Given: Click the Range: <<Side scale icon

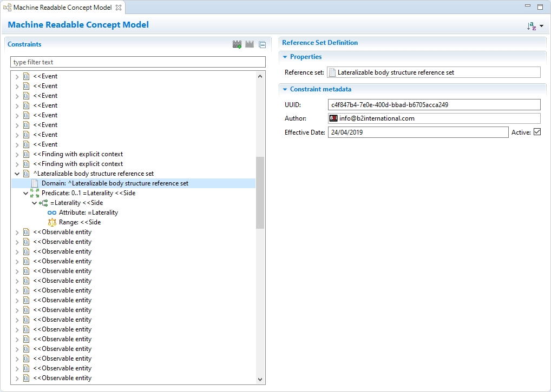Looking at the screenshot, I should coord(52,222).
